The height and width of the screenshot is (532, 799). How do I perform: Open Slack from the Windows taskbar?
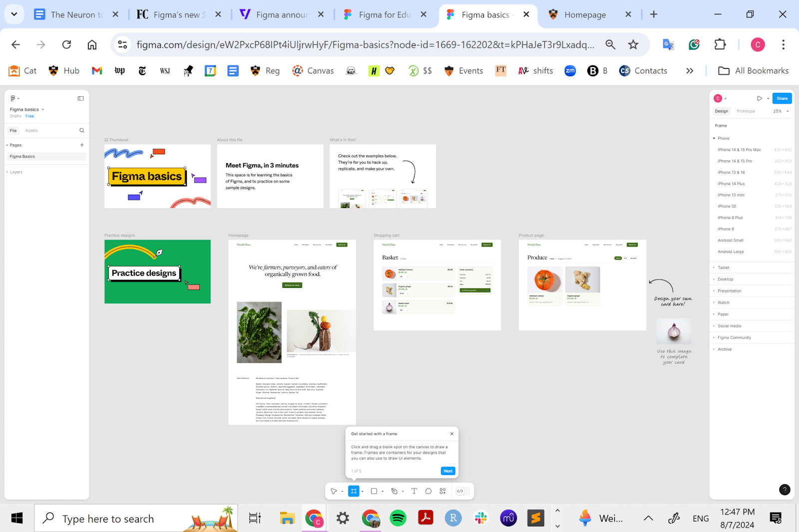coord(481,519)
